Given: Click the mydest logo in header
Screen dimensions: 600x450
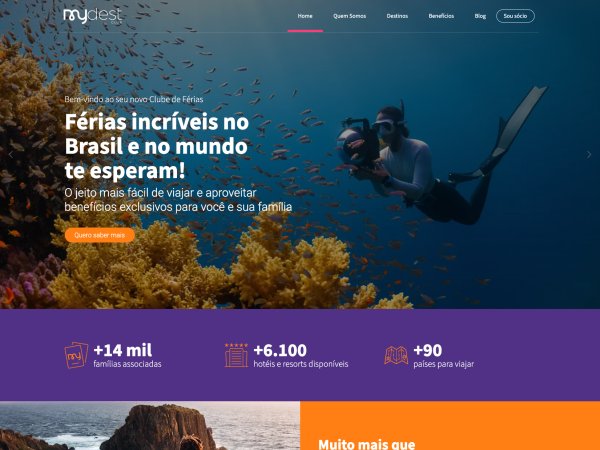Looking at the screenshot, I should (x=93, y=16).
